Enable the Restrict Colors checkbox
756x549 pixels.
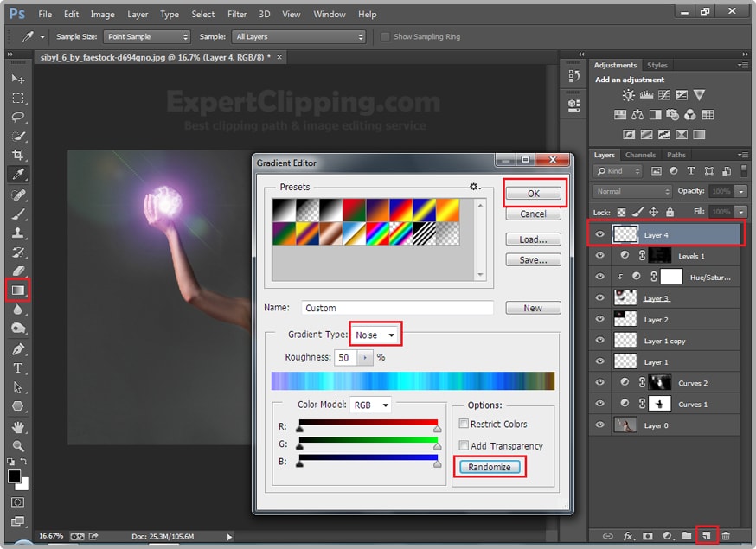click(464, 424)
